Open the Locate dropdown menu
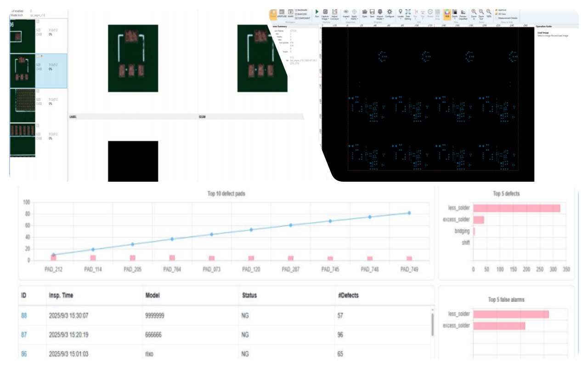The width and height of the screenshot is (588, 368). (400, 19)
